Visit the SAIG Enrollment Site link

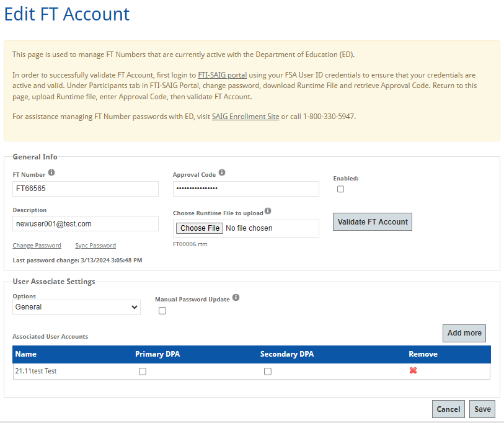tap(245, 116)
